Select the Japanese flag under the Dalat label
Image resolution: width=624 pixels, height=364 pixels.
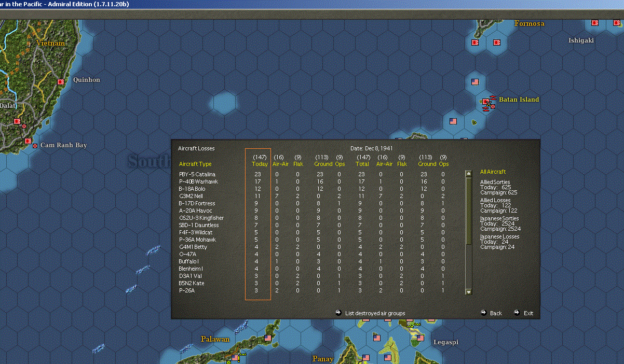[17, 122]
